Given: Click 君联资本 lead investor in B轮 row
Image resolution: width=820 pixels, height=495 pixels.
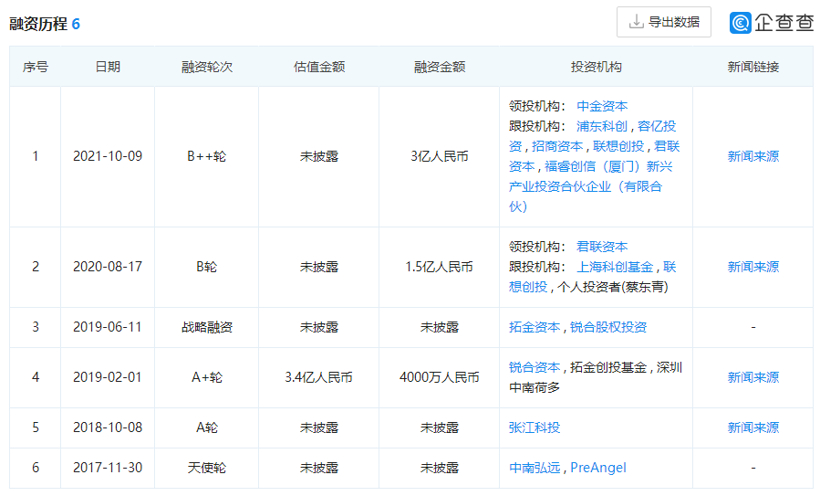Looking at the screenshot, I should click(602, 246).
